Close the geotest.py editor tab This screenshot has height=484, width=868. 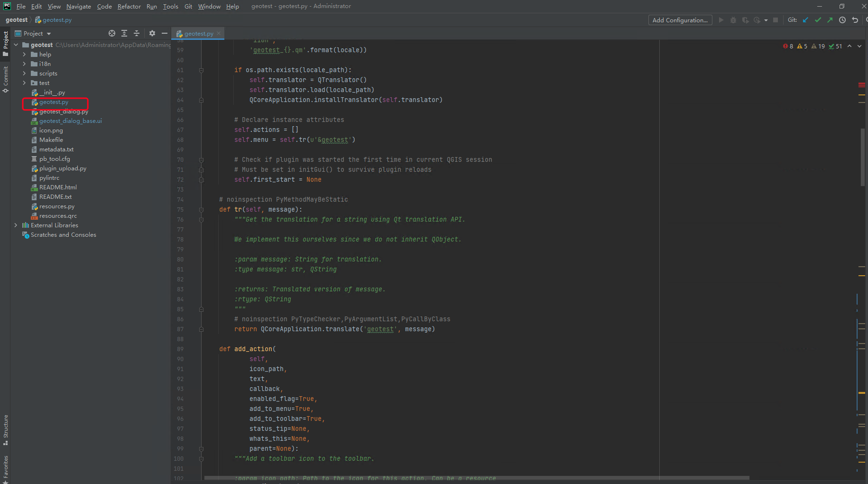(x=219, y=34)
